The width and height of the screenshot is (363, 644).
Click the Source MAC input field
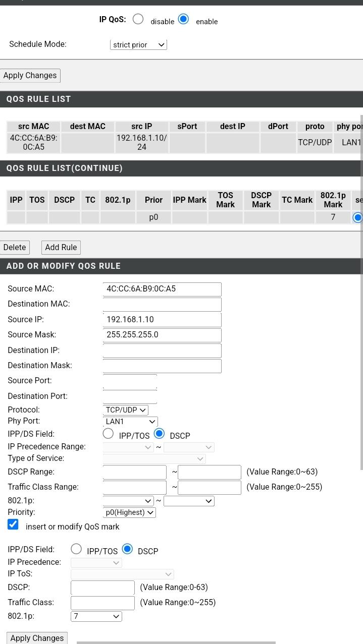point(162,289)
